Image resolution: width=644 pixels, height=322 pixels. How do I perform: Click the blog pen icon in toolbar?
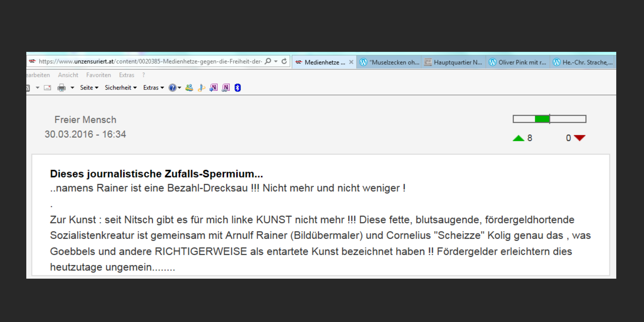(201, 88)
